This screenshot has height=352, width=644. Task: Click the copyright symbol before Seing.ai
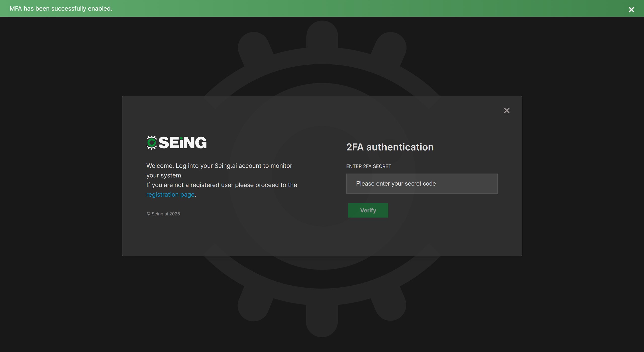148,214
